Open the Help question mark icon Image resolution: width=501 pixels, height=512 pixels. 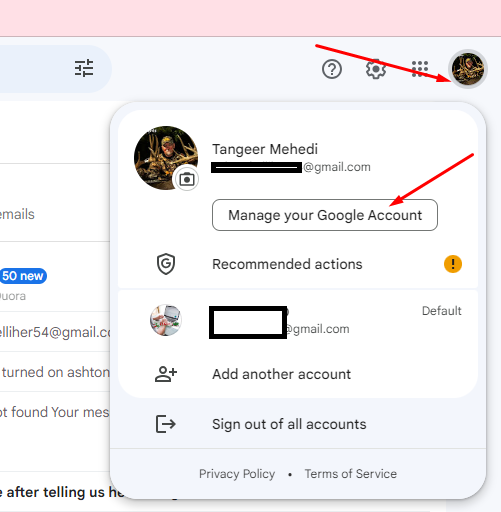(x=332, y=69)
